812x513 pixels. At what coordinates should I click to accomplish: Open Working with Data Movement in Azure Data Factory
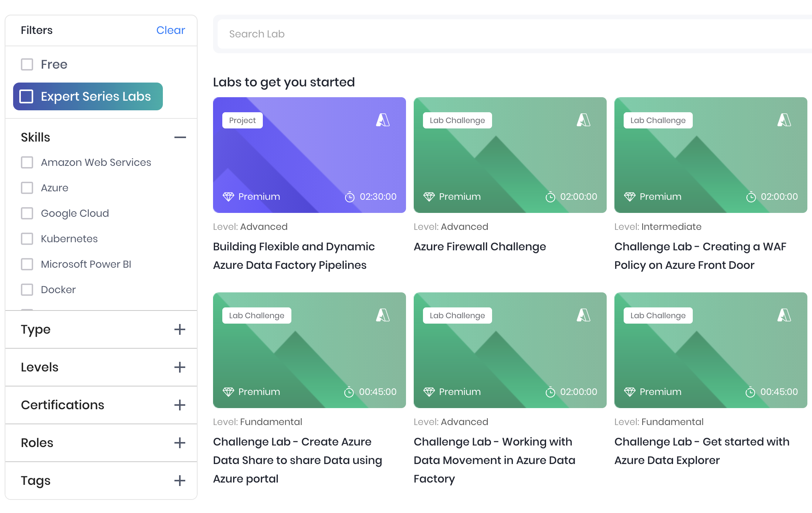[494, 460]
